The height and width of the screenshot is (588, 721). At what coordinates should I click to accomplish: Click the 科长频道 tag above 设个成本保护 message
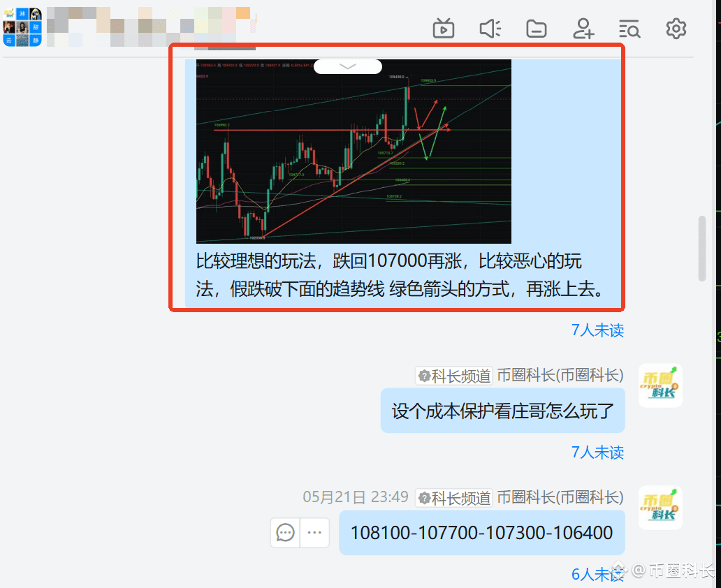tap(454, 376)
